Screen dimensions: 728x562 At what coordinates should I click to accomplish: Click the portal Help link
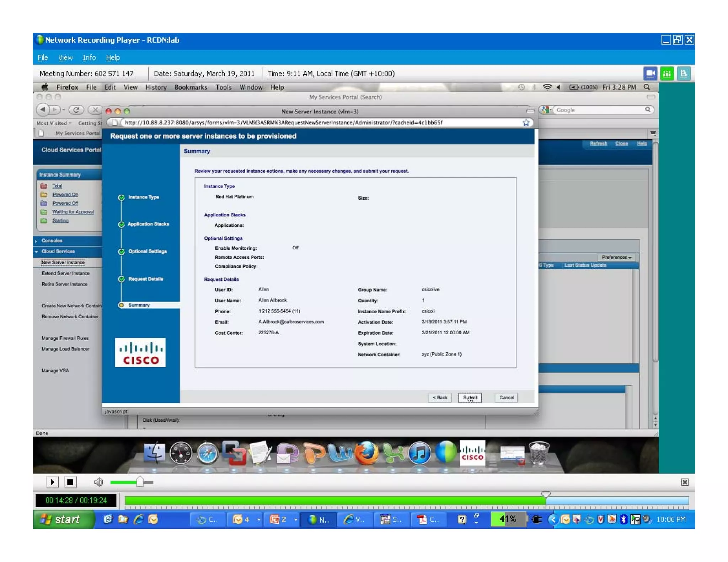[x=642, y=144]
